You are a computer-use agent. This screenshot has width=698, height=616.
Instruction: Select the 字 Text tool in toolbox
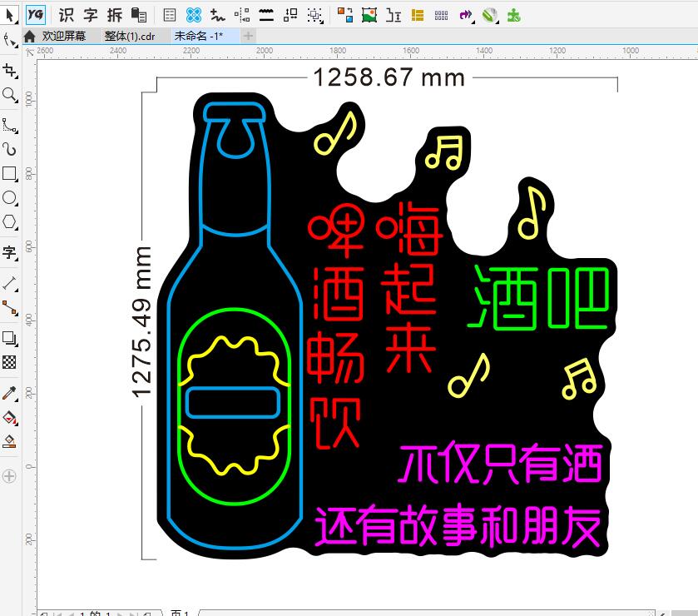coord(10,252)
